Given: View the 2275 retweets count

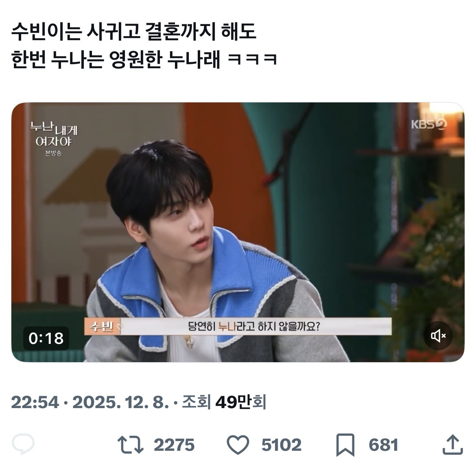Looking at the screenshot, I should (174, 445).
